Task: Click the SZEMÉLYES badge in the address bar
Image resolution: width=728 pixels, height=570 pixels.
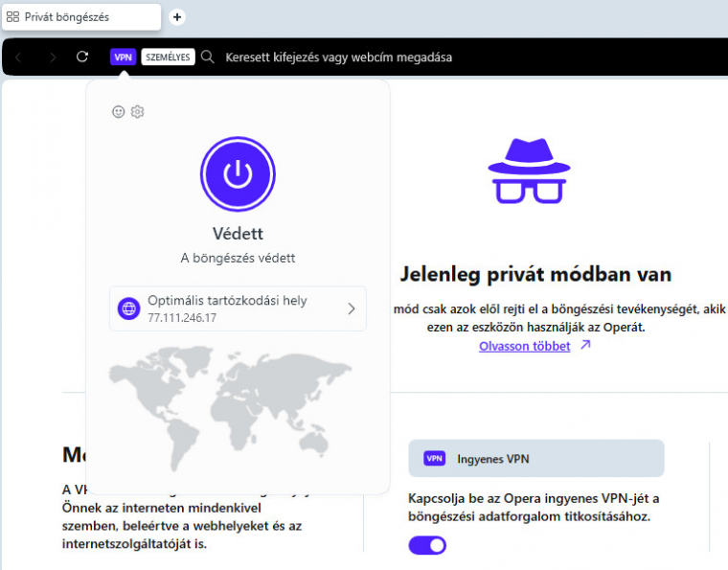Action: pyautogui.click(x=168, y=57)
